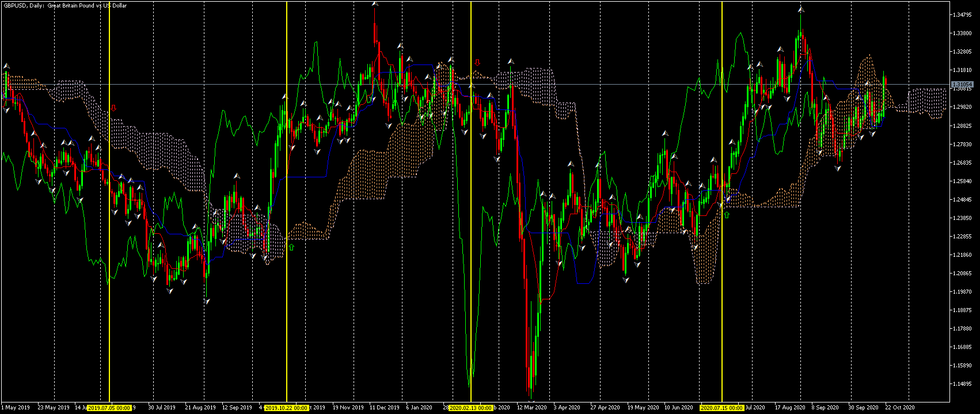
Task: Click the 1.25840 price scale label
Action: click(x=962, y=181)
